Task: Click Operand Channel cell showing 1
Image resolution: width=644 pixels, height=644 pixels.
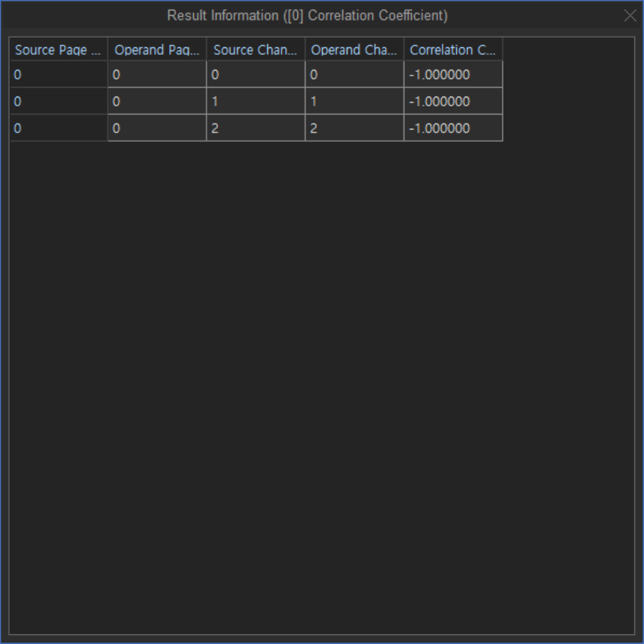Action: point(354,102)
